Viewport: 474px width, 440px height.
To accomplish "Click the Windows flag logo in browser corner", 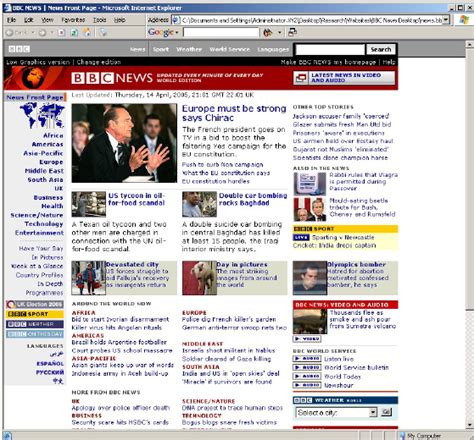I will 464,20.
